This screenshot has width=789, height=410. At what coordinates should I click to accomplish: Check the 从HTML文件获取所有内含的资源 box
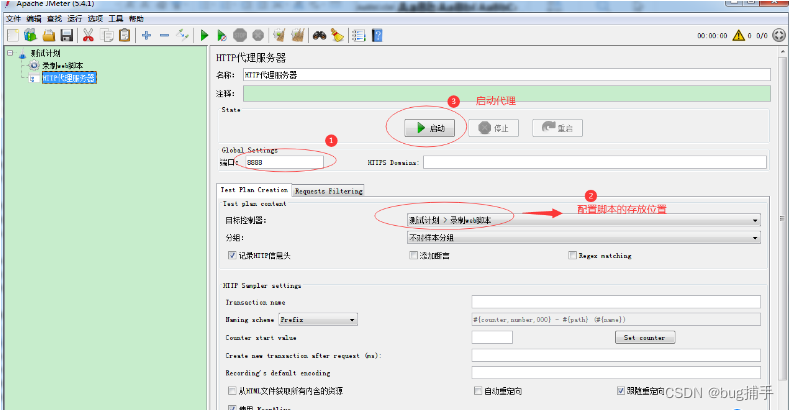click(x=232, y=391)
